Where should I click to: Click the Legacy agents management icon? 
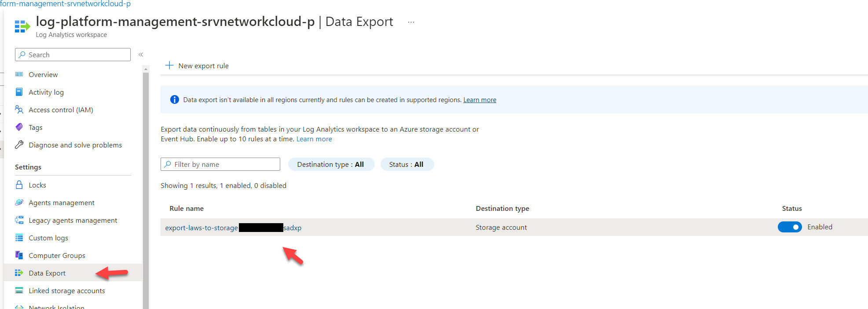pyautogui.click(x=19, y=220)
